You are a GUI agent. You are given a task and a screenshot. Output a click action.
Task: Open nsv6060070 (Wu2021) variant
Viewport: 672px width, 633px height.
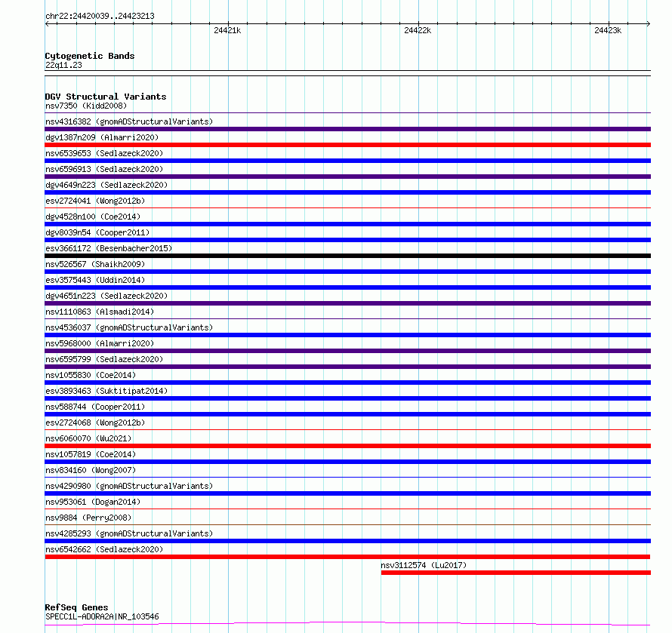[88, 438]
